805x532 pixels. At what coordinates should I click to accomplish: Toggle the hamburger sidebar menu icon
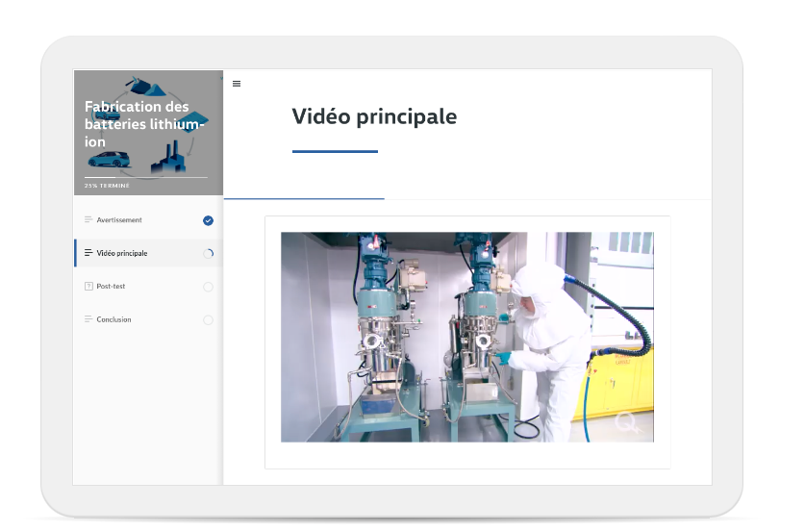click(x=237, y=84)
